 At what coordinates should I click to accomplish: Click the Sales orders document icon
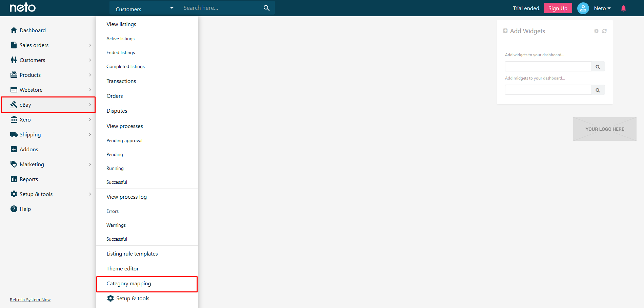[14, 45]
